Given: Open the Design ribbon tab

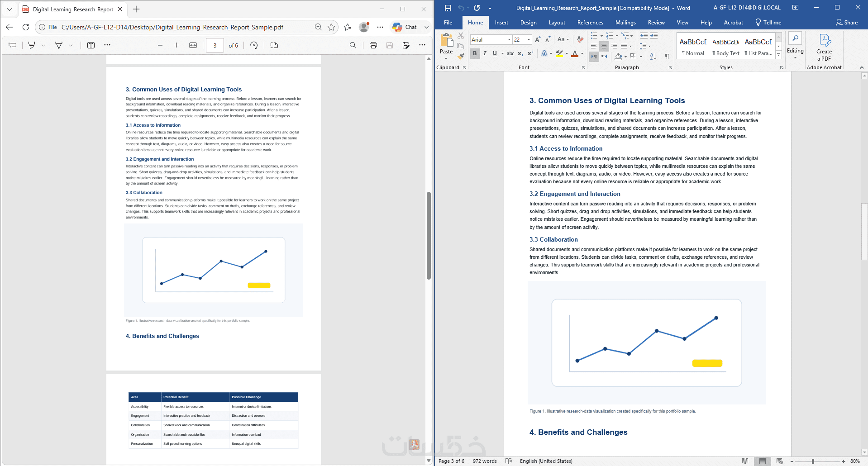Looking at the screenshot, I should 528,23.
